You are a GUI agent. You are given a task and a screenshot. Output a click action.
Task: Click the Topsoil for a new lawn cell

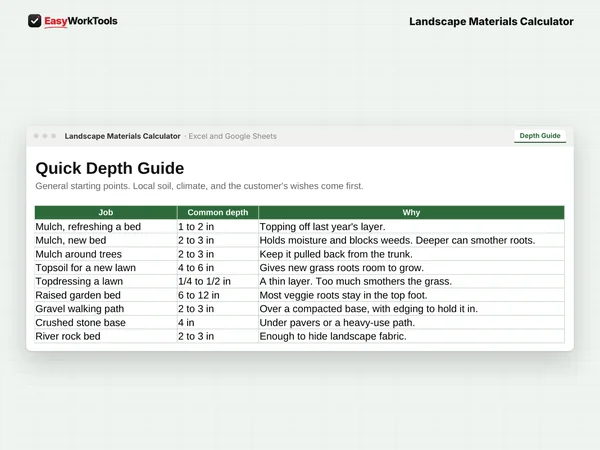click(x=106, y=268)
